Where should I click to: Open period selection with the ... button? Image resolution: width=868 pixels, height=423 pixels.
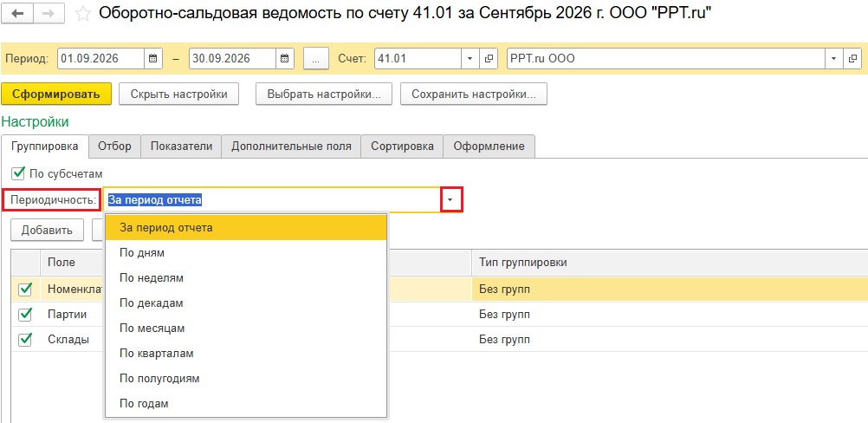tap(316, 58)
